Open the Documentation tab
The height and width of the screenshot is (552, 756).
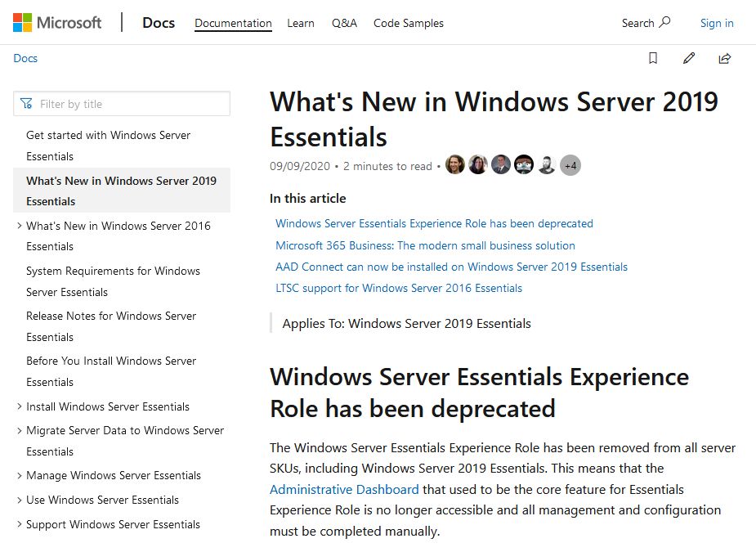pos(233,23)
